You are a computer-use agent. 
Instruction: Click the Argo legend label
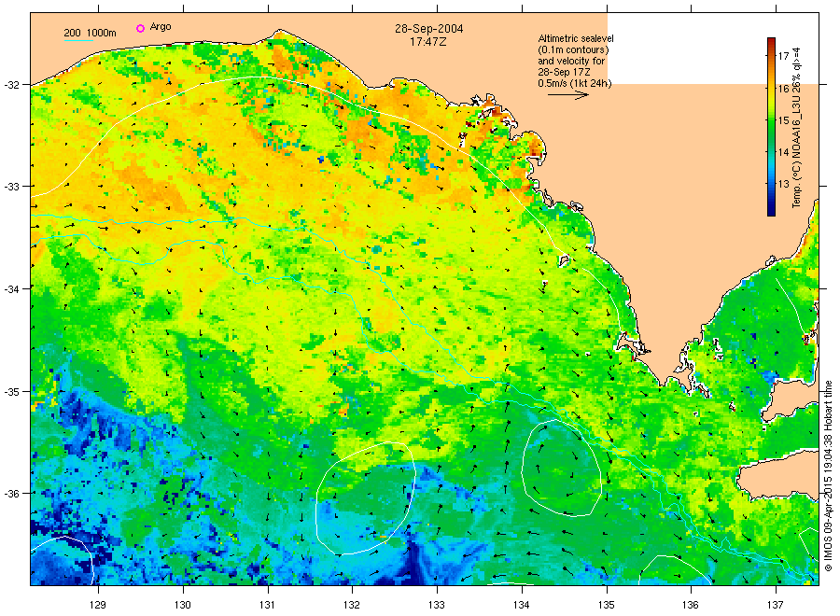[161, 27]
